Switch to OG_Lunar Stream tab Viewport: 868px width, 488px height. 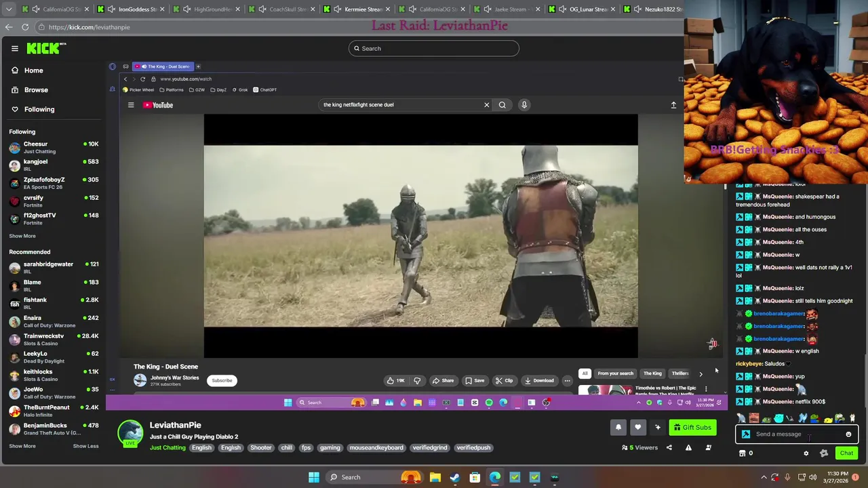tap(583, 9)
